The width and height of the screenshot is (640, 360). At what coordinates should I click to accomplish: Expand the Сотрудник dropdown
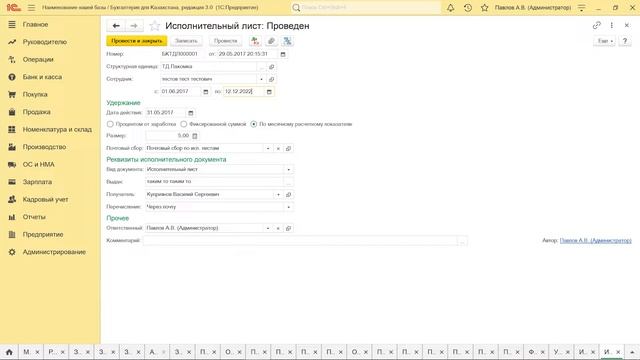click(262, 79)
